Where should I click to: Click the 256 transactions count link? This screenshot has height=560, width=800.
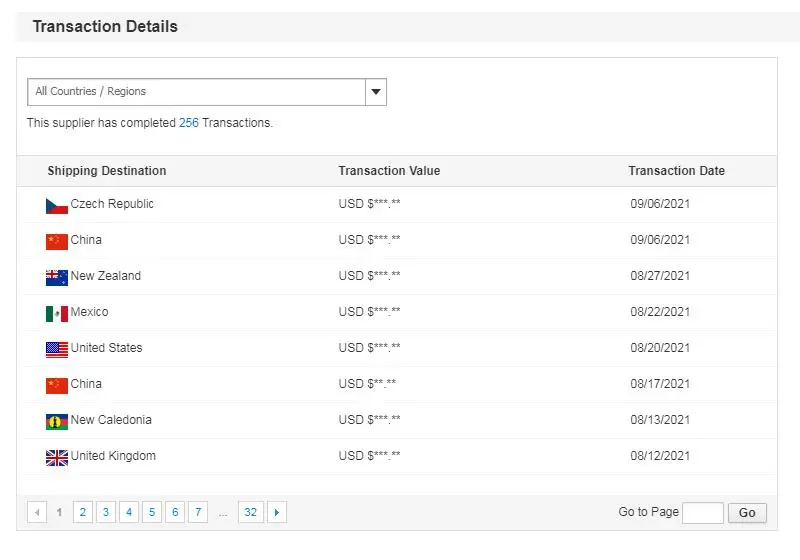tap(188, 123)
